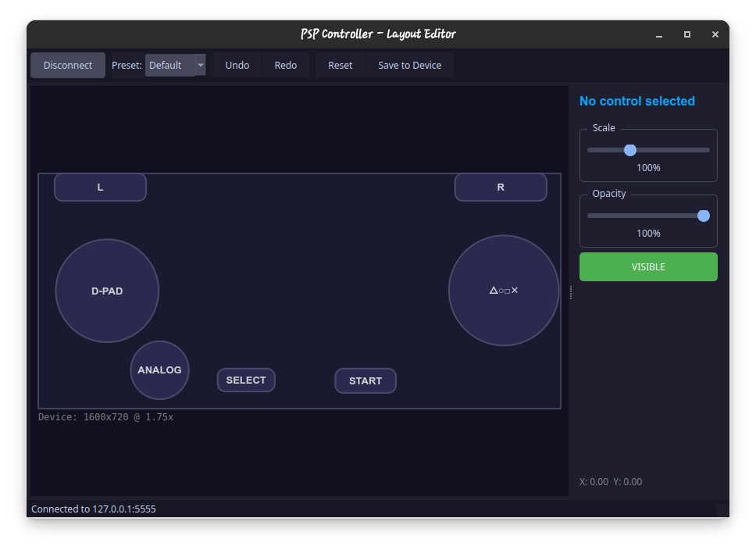
Task: Select the ANALOG stick control
Action: coord(159,370)
